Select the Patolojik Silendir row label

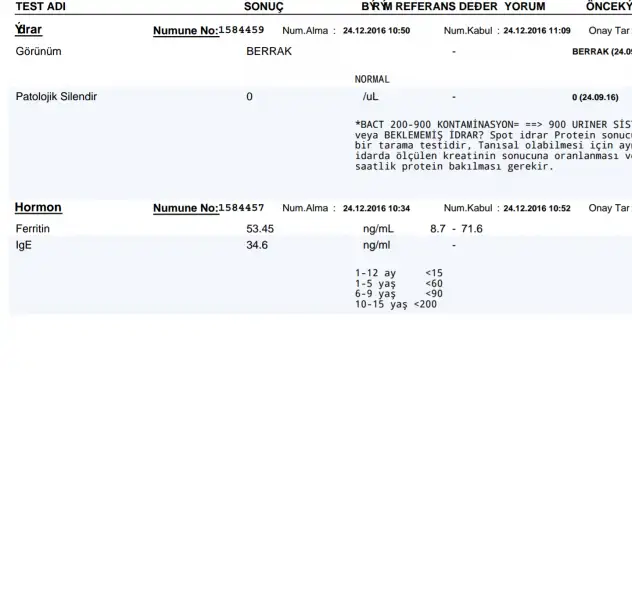tap(56, 97)
